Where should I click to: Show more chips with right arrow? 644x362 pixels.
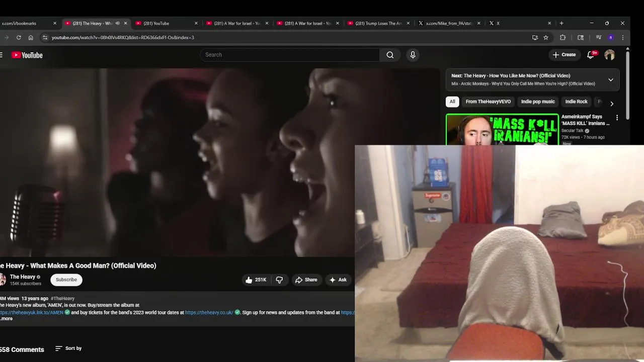click(612, 104)
